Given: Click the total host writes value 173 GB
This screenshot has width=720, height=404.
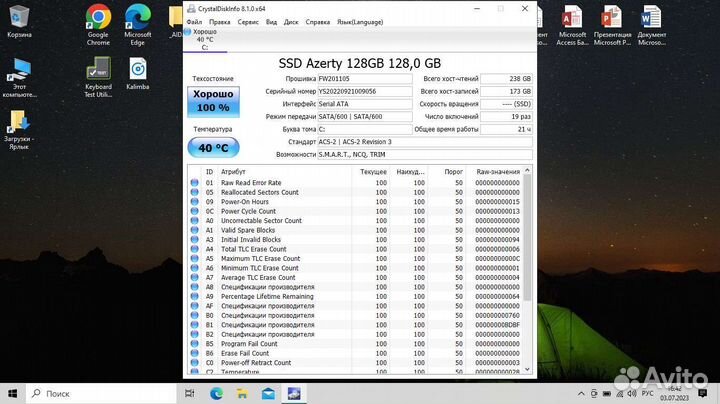Looking at the screenshot, I should pos(506,91).
